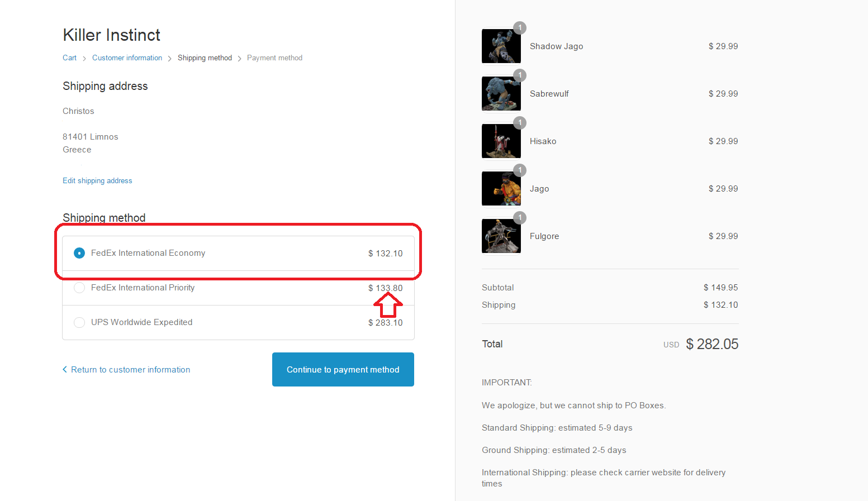Click the Killer Instinct store title
The width and height of the screenshot is (868, 501).
pos(111,35)
